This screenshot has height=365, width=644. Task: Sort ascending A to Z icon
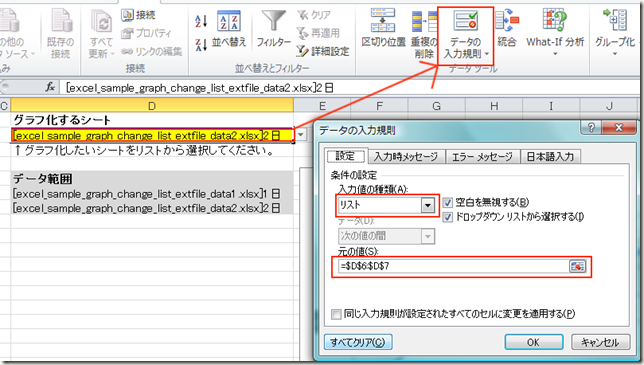pyautogui.click(x=201, y=21)
